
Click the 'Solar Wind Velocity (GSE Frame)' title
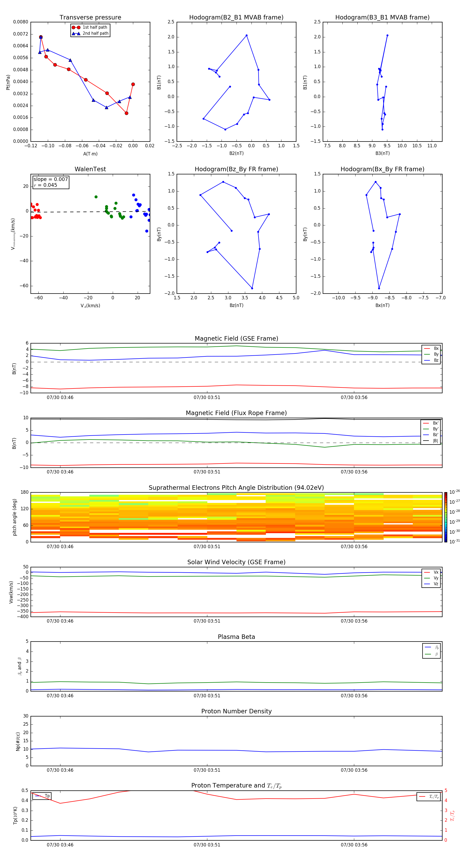(x=236, y=562)
